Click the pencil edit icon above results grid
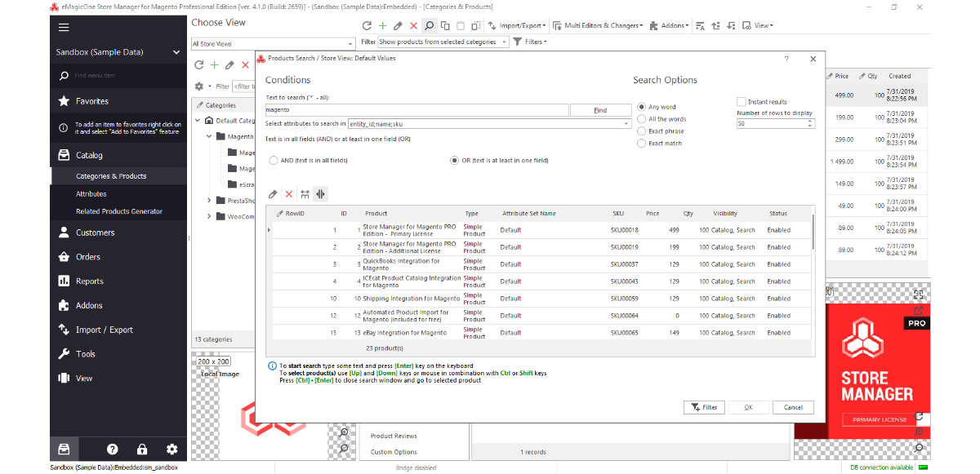Viewport: 980px width, 474px height. pos(273,194)
